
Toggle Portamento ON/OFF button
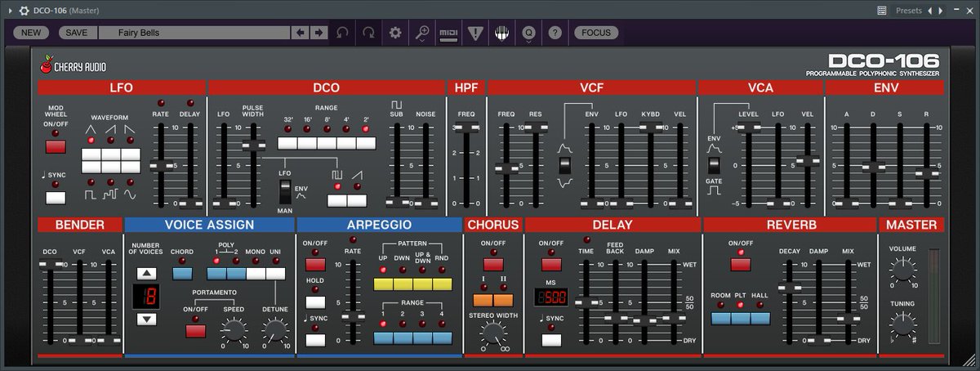195,331
